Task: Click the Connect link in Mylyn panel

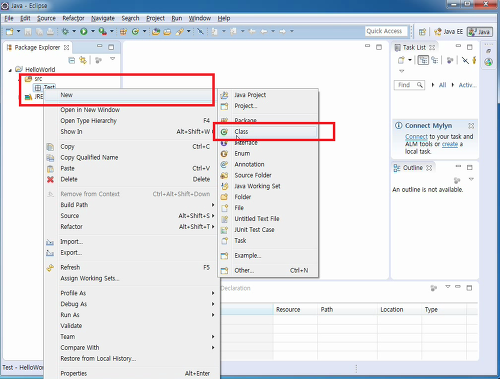Action: click(x=416, y=137)
